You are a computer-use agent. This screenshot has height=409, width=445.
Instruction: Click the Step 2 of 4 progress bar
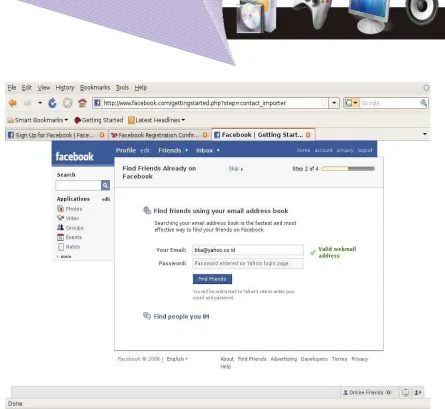(x=348, y=169)
